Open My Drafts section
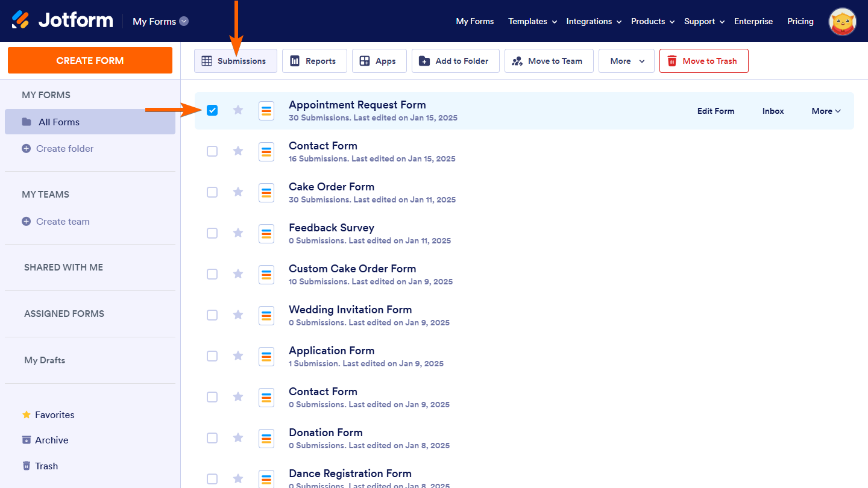This screenshot has width=868, height=488. pyautogui.click(x=45, y=360)
